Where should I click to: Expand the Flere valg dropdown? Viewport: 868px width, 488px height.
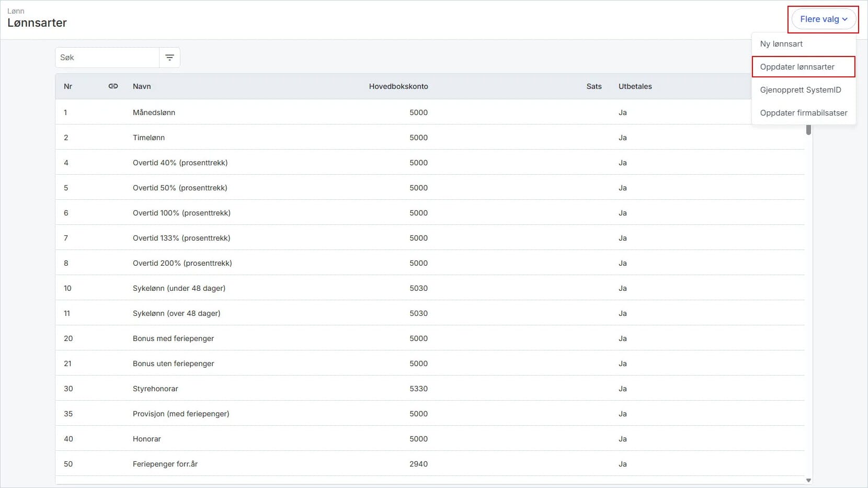click(823, 19)
